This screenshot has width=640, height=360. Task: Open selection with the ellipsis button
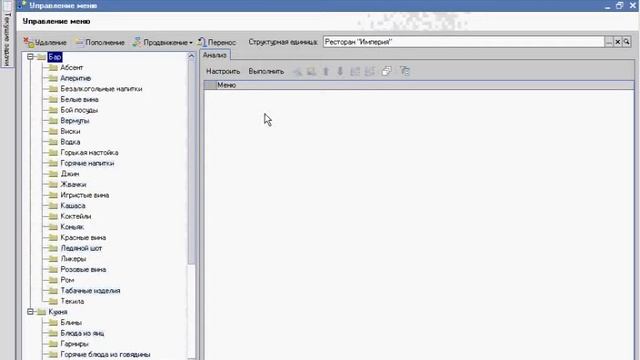609,42
